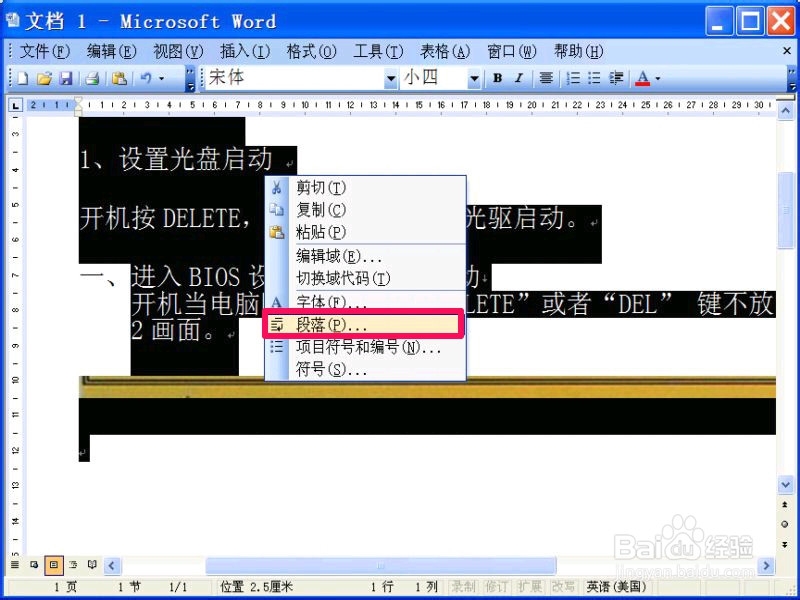Expand the font size dropdown arrow
Screen dimensions: 800x600
tap(474, 79)
